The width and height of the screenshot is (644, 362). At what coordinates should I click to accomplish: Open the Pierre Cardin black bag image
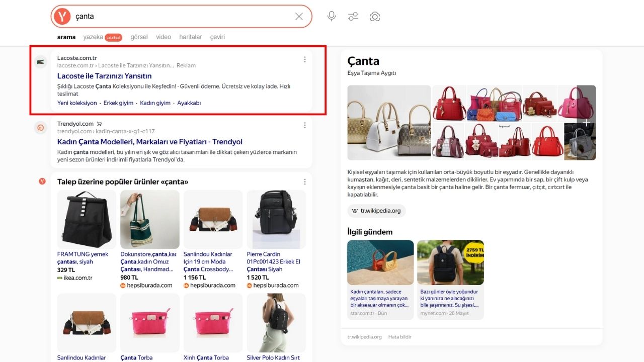pyautogui.click(x=276, y=219)
